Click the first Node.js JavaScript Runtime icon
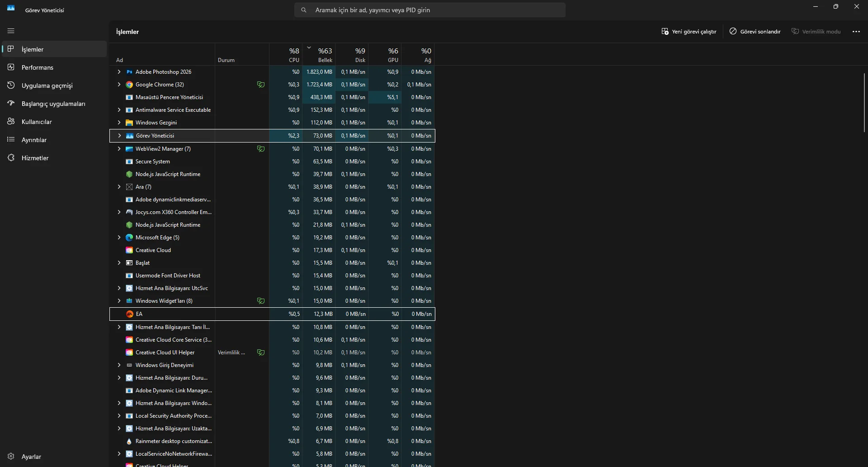 point(129,174)
